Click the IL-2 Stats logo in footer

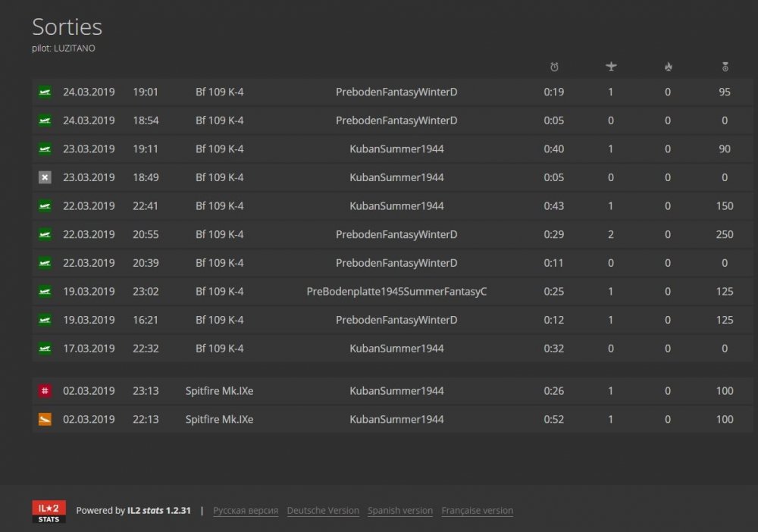tap(49, 512)
